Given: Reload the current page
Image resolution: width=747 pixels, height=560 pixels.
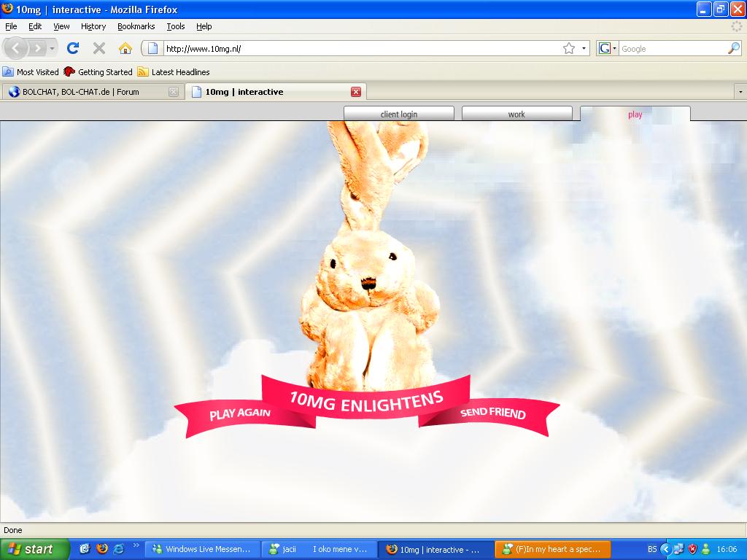Looking at the screenshot, I should point(73,48).
